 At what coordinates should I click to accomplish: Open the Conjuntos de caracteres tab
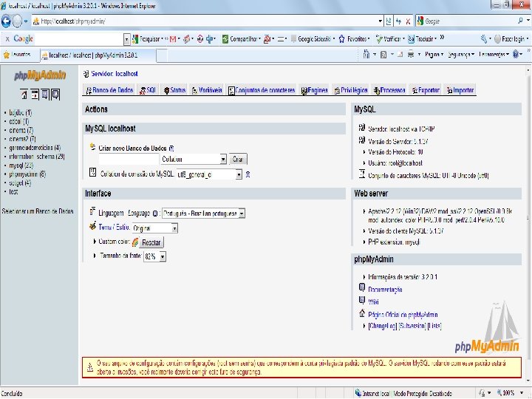[x=262, y=90]
